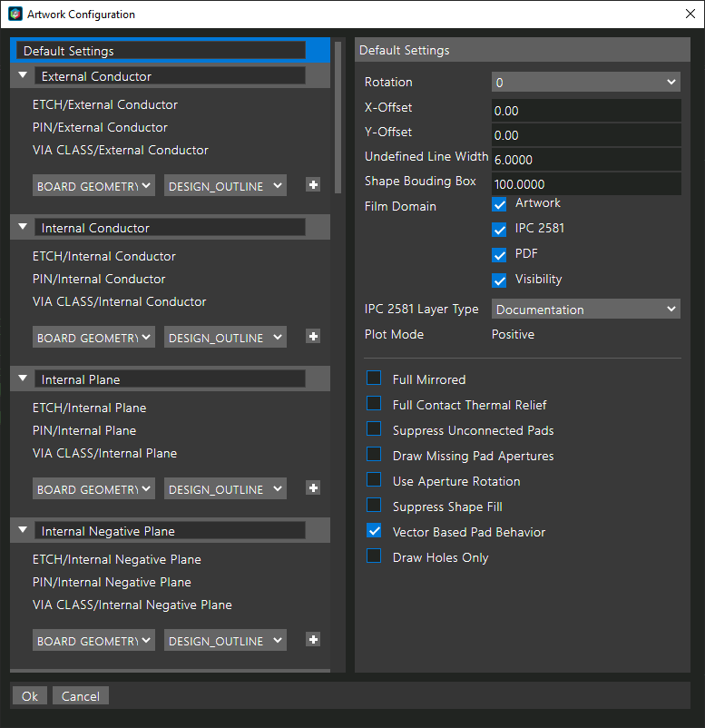Enable Use Aperture Rotation

[374, 479]
